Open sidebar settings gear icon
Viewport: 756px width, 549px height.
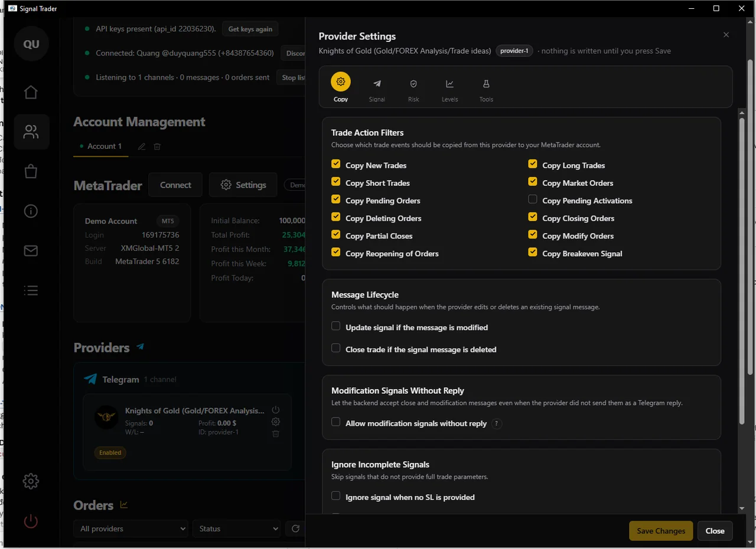[x=31, y=481]
